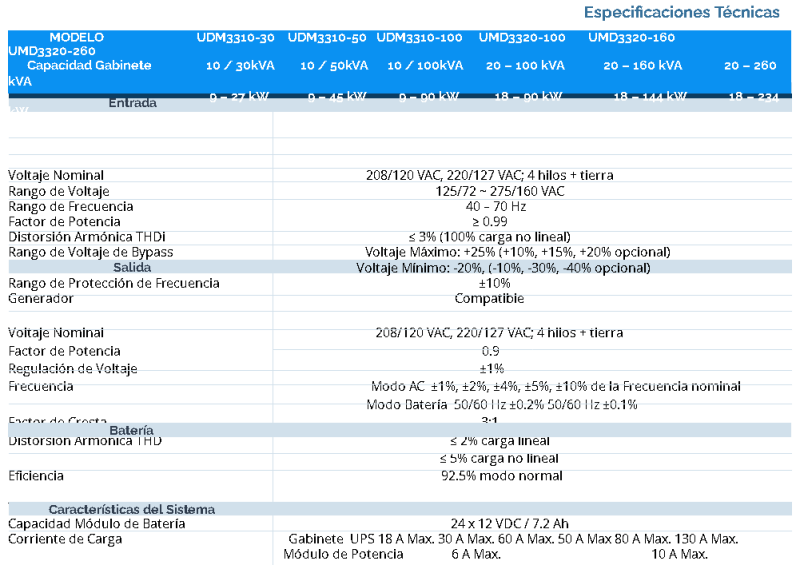Click the 'Modo Batería 50/60 Hz' value

coord(502,405)
